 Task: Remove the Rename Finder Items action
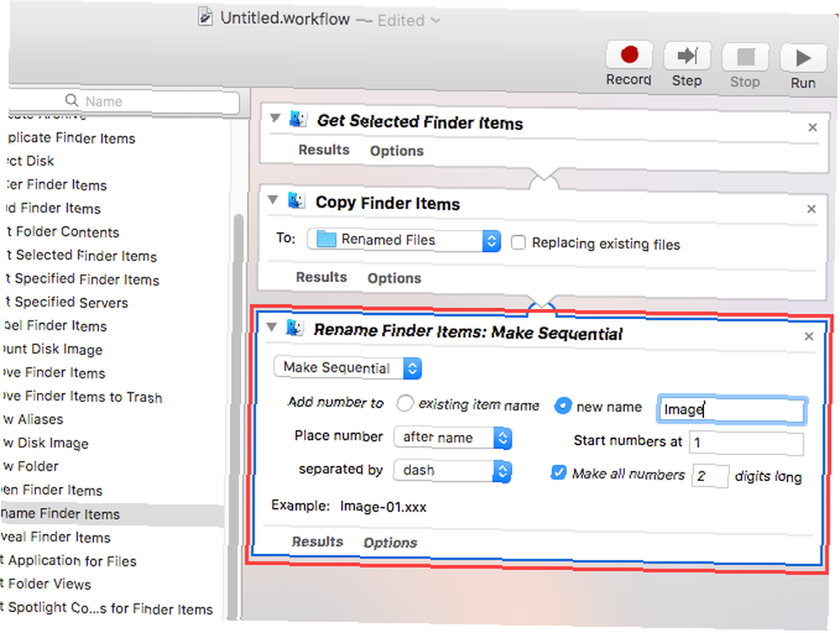tap(809, 337)
